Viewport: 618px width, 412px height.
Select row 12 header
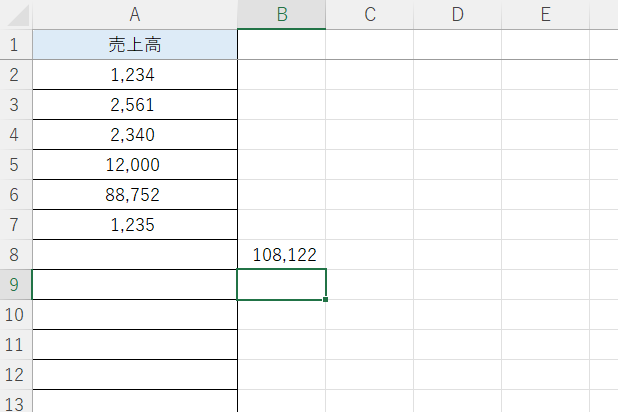point(16,375)
